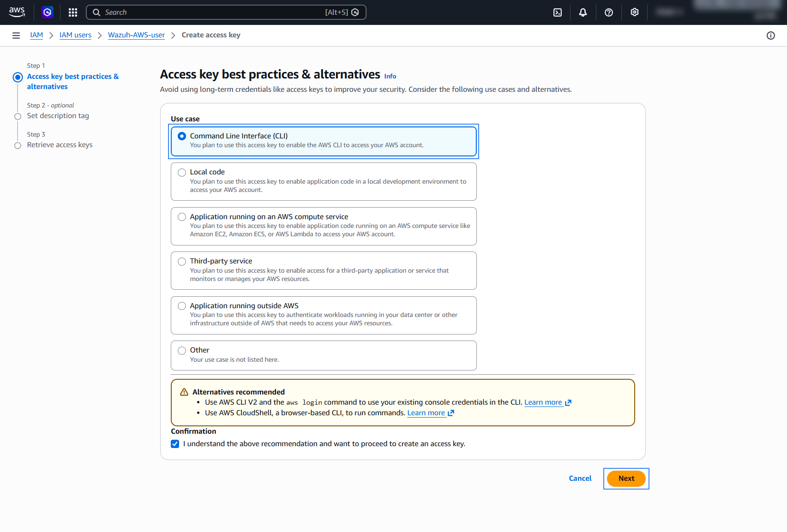This screenshot has width=787, height=532.
Task: Uncheck the confirmation understanding checkbox
Action: pos(175,444)
